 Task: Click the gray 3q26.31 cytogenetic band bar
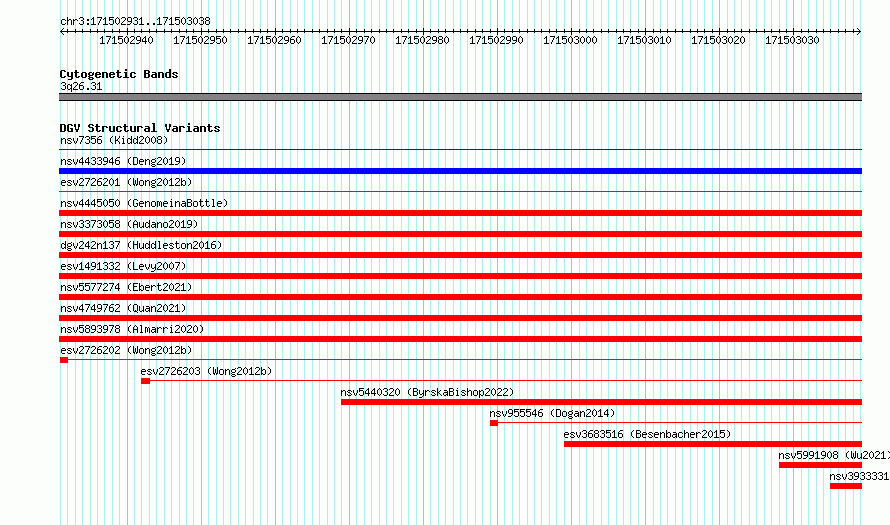coord(460,97)
